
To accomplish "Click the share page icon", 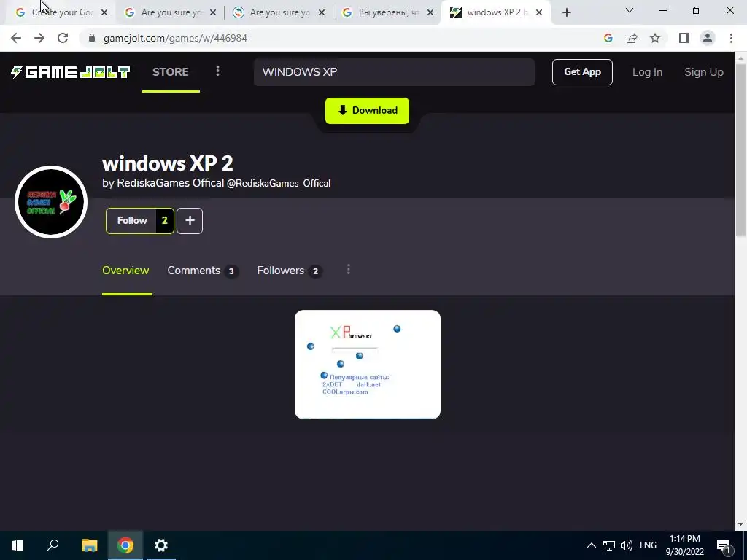I will pyautogui.click(x=632, y=38).
